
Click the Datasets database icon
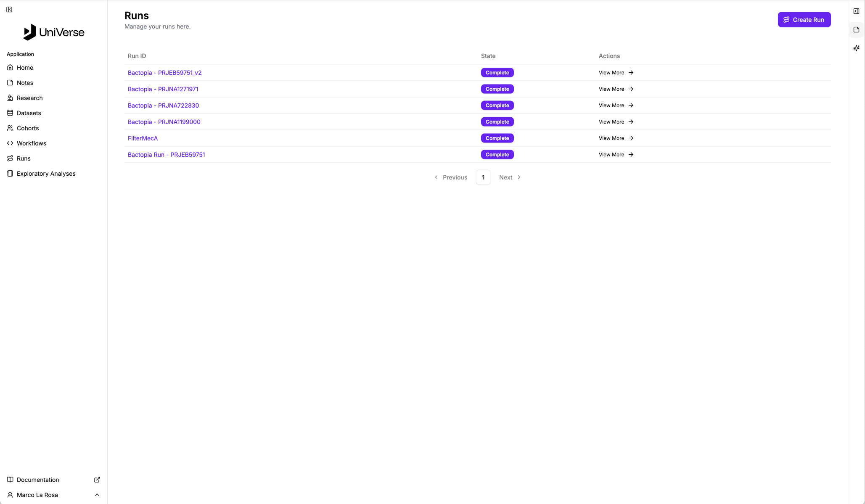coord(10,113)
